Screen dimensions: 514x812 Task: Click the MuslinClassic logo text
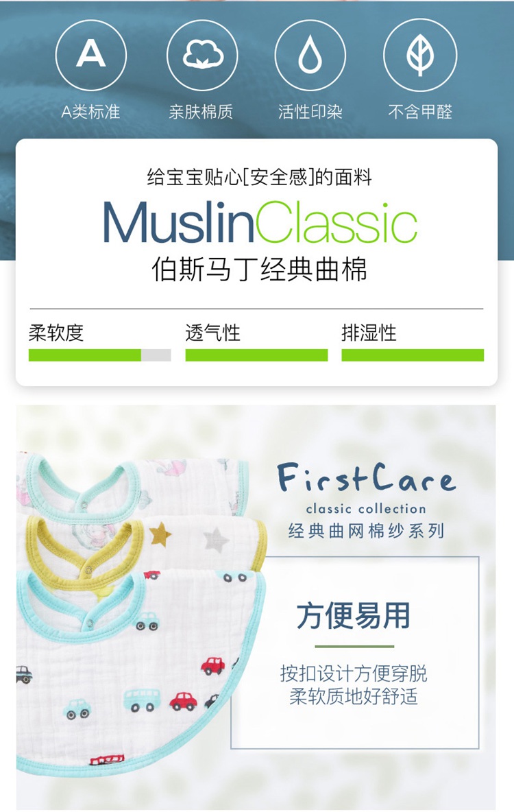260,223
